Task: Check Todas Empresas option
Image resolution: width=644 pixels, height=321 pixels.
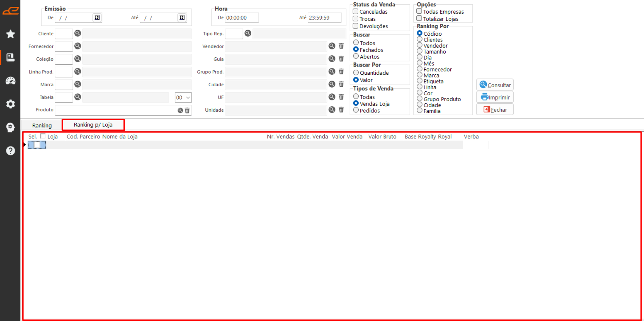Action: pos(419,11)
